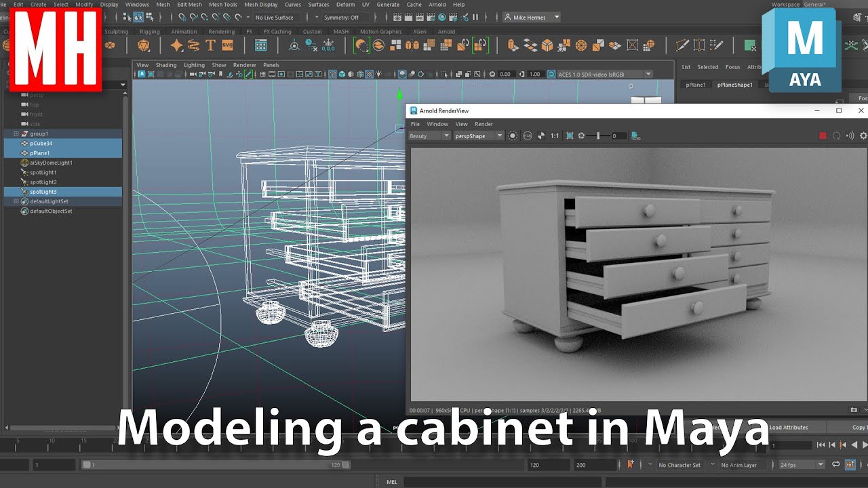
Task: Select pPlane1 in the Outliner
Action: [x=62, y=153]
